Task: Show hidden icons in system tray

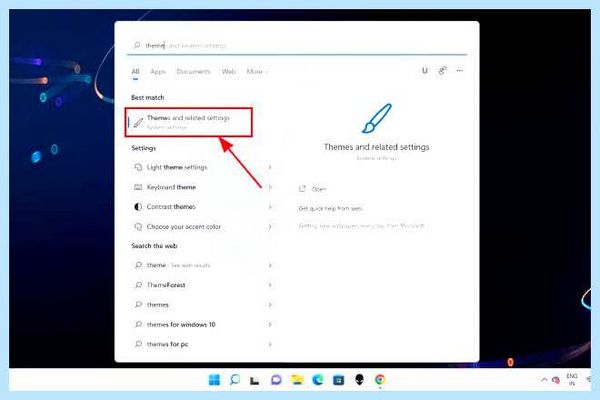Action: click(544, 380)
